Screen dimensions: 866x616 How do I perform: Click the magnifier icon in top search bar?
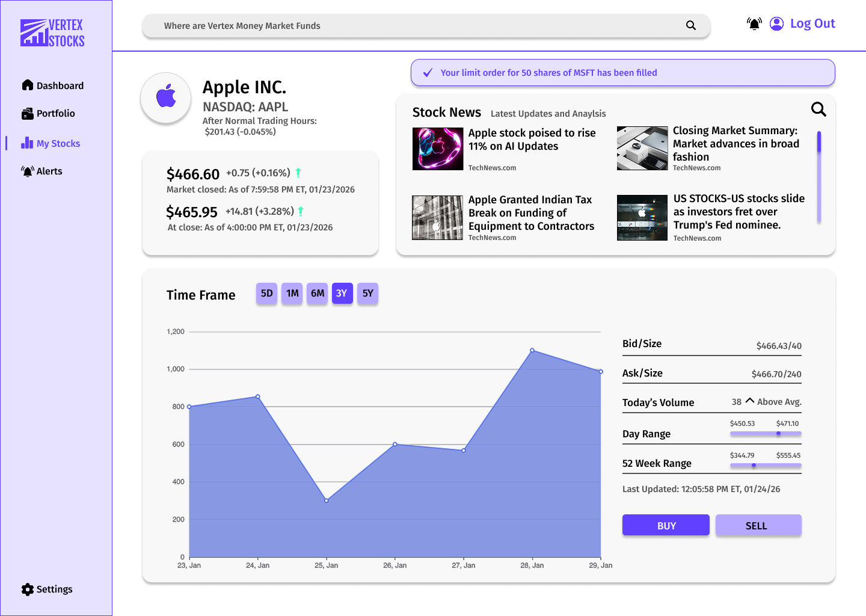point(691,25)
